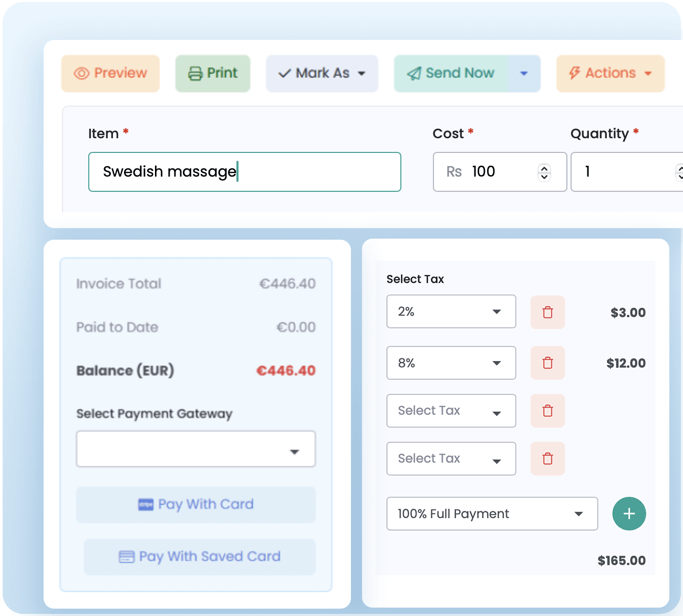Open the 2% tax dropdown
683x616 pixels.
pos(451,312)
